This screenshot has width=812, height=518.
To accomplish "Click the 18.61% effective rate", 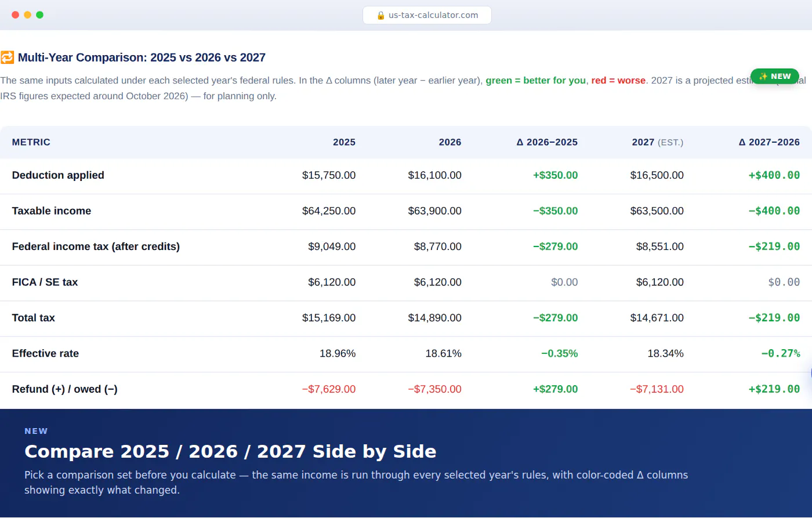I will [x=444, y=353].
